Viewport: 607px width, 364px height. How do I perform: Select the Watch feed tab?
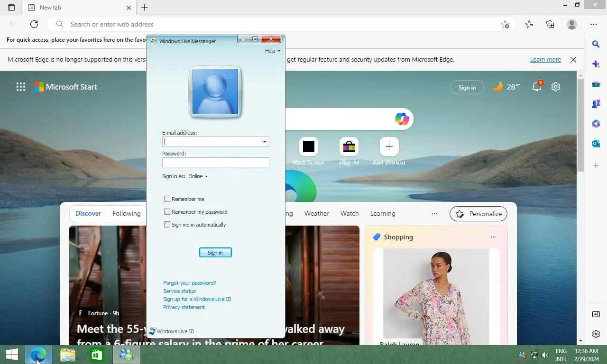tap(349, 214)
